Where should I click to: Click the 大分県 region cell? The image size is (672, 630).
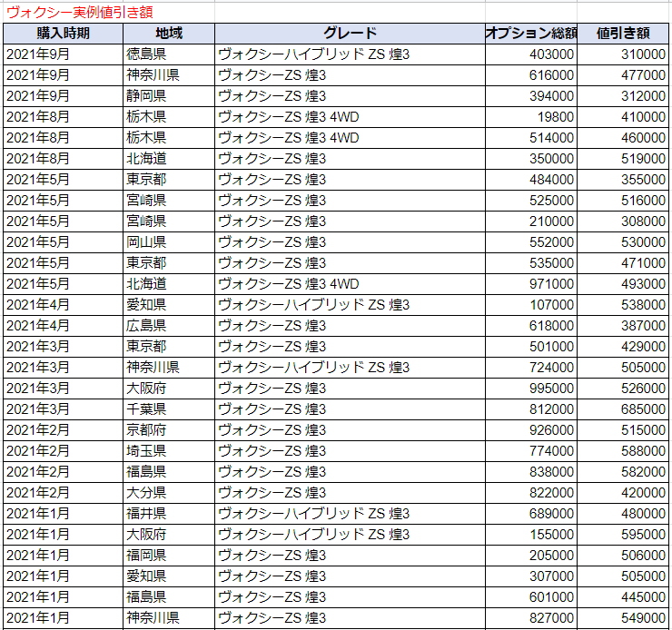[x=169, y=493]
